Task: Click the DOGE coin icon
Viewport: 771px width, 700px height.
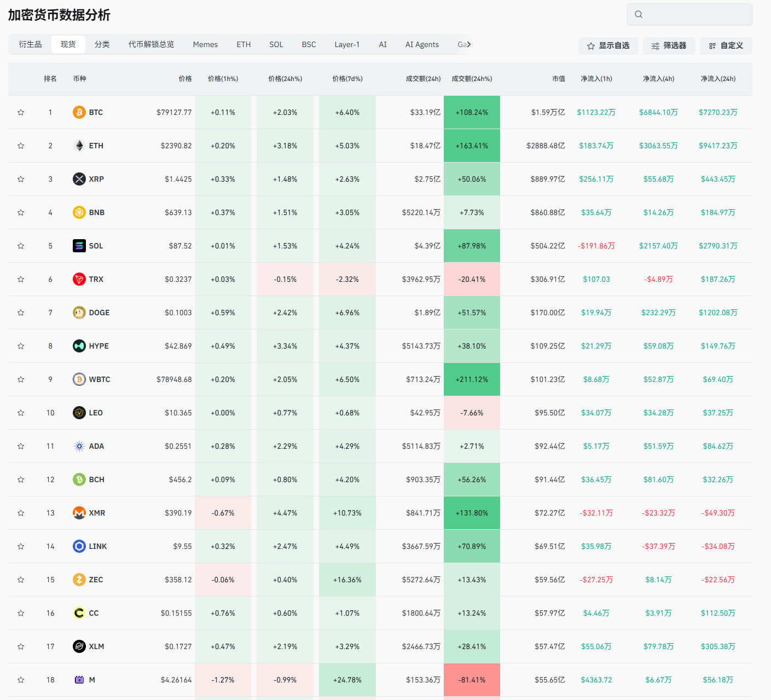Action: click(79, 313)
